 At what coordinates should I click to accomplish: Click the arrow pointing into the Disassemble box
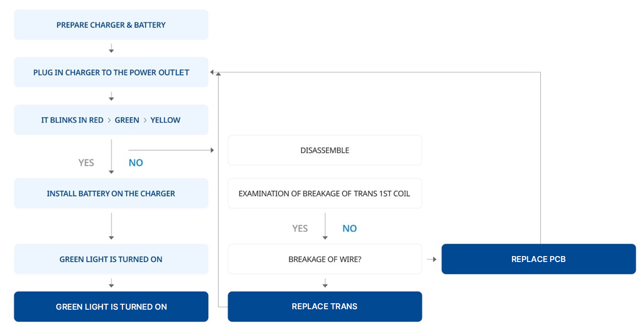coord(211,150)
